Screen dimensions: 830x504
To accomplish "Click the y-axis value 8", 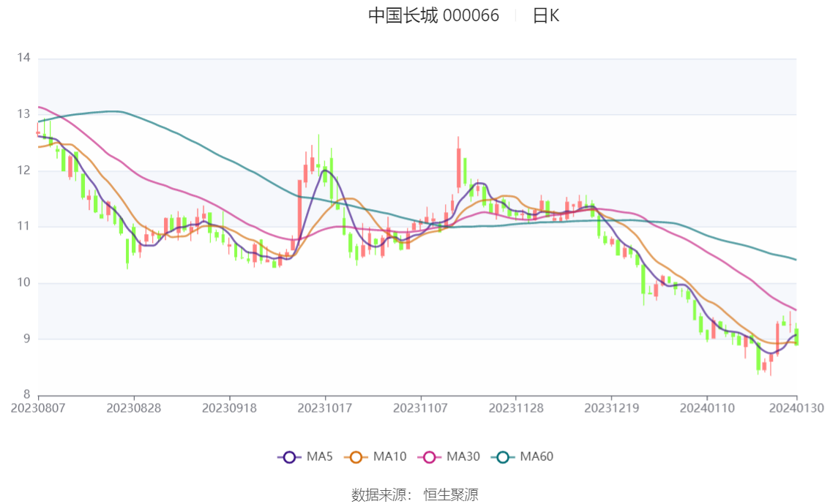I will tap(27, 394).
